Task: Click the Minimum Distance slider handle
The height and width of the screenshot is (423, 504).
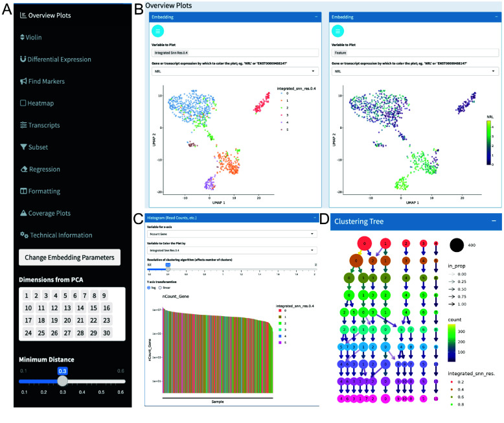Action: [x=62, y=380]
